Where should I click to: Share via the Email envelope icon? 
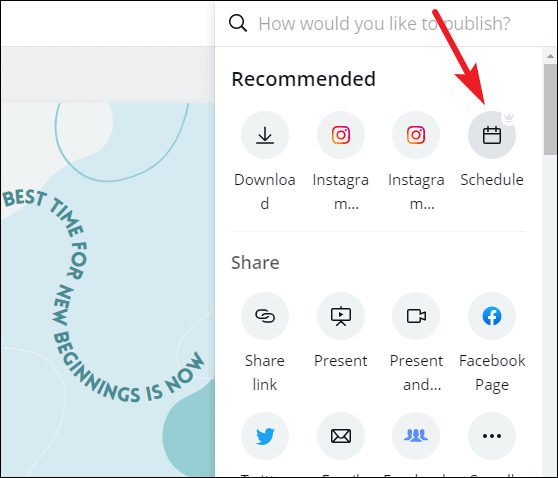[x=341, y=436]
